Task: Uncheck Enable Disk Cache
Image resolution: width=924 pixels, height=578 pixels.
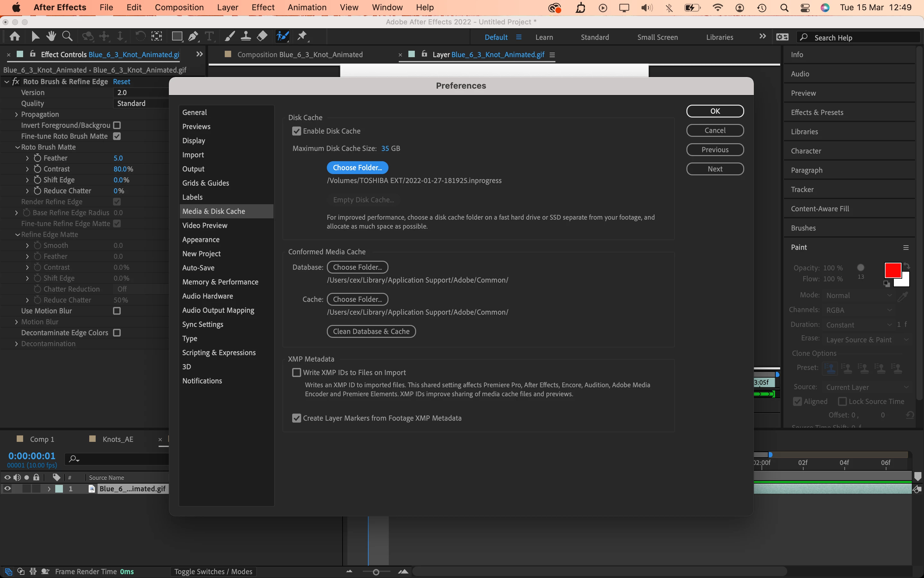Action: 297,131
